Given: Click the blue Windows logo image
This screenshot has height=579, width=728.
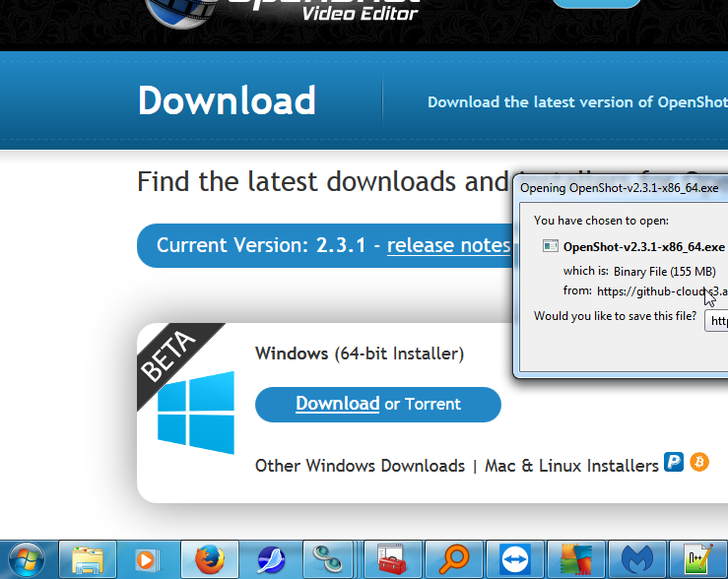Looking at the screenshot, I should point(196,413).
